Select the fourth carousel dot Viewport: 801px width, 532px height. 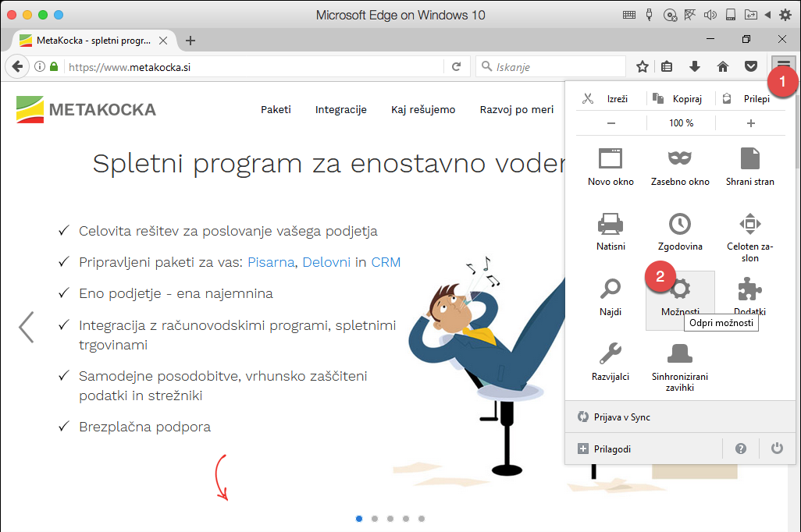pyautogui.click(x=406, y=519)
